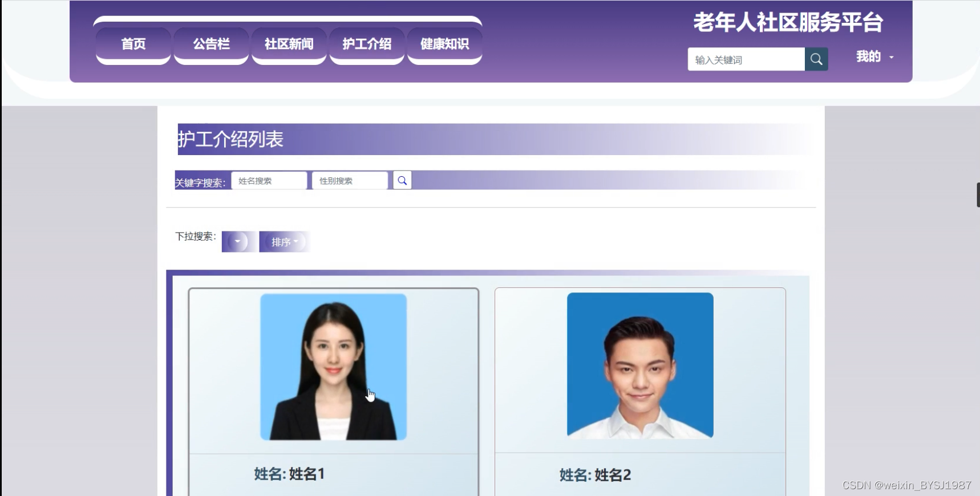
Task: Click the 关键字搜索 label
Action: pos(200,182)
